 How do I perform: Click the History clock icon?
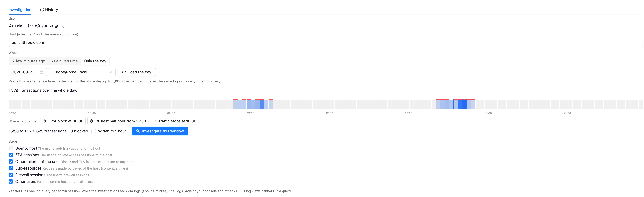point(42,10)
